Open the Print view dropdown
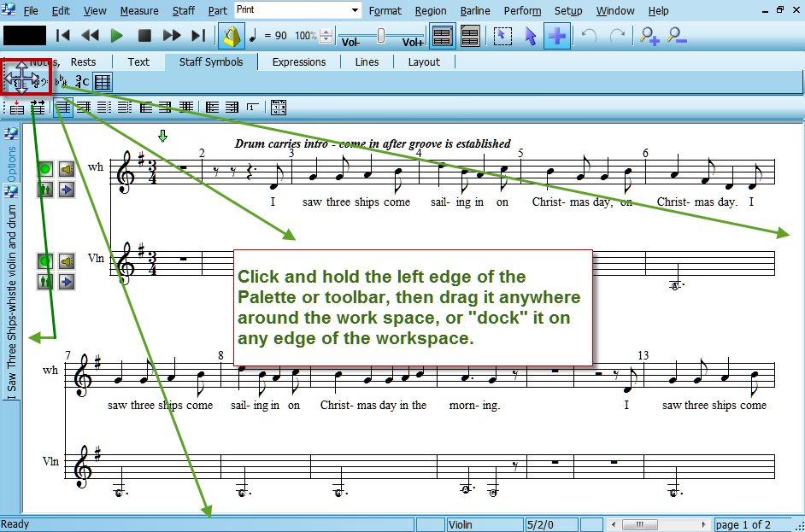805x532 pixels. [355, 10]
